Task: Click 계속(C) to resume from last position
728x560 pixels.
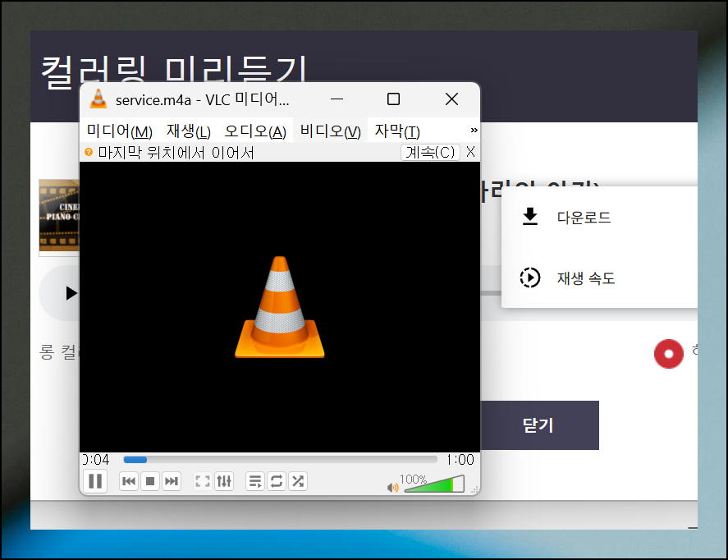Action: [430, 152]
